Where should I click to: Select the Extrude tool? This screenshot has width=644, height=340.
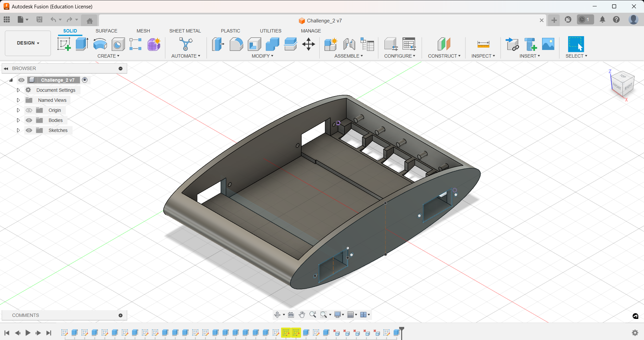click(82, 44)
